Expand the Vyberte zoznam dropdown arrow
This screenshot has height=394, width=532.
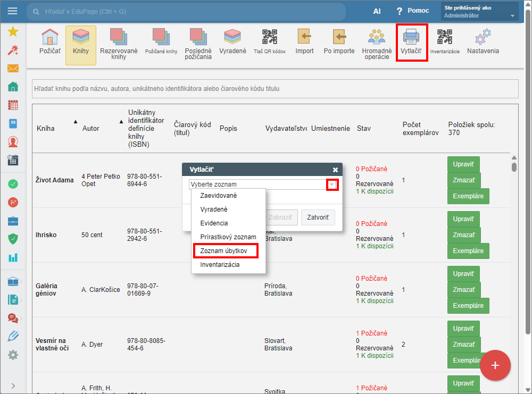(x=332, y=185)
